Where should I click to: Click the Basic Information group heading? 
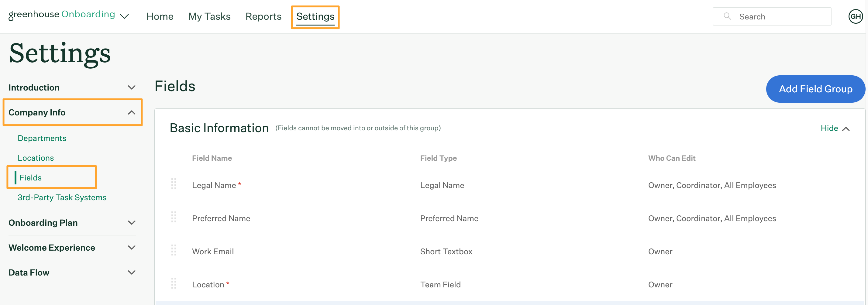219,128
